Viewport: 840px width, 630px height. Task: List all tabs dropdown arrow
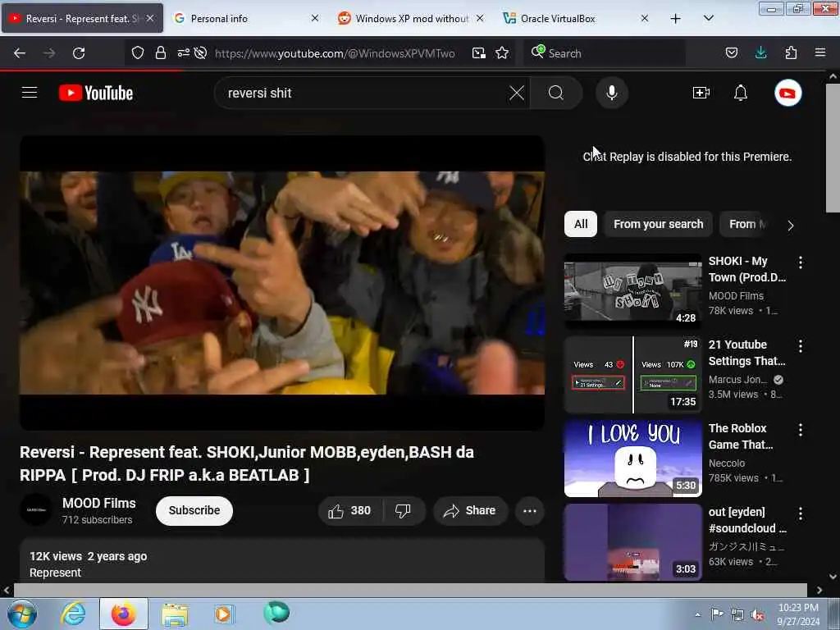pos(708,18)
